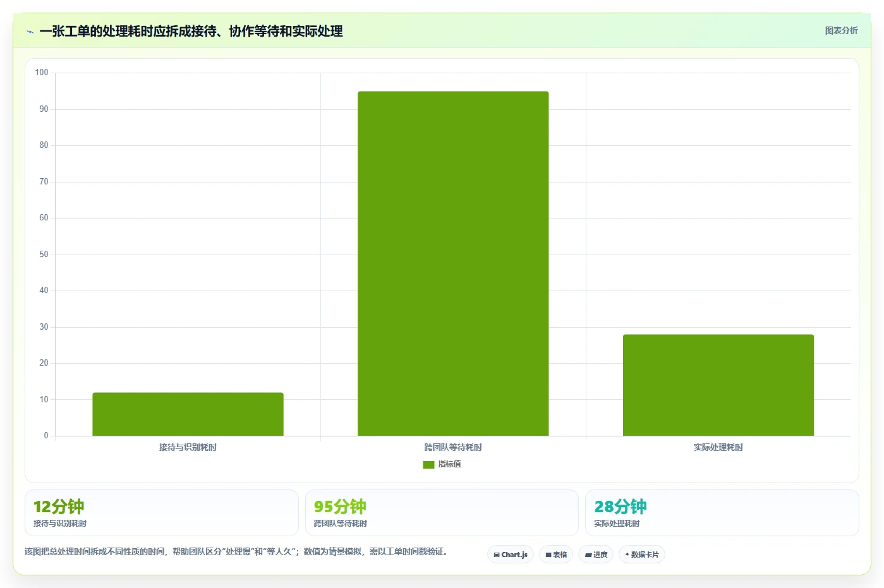Image resolution: width=884 pixels, height=588 pixels.
Task: Click the 指标值 legend label text
Action: (x=449, y=464)
